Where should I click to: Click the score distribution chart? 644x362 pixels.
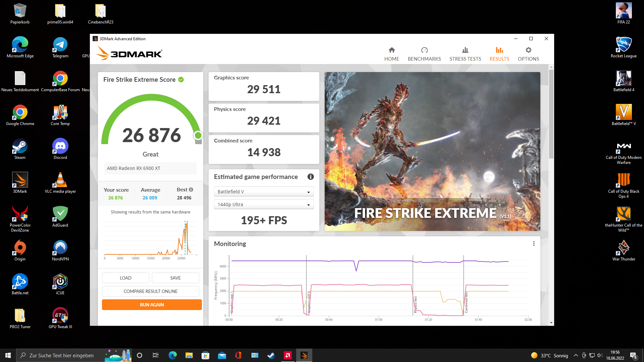(151, 239)
